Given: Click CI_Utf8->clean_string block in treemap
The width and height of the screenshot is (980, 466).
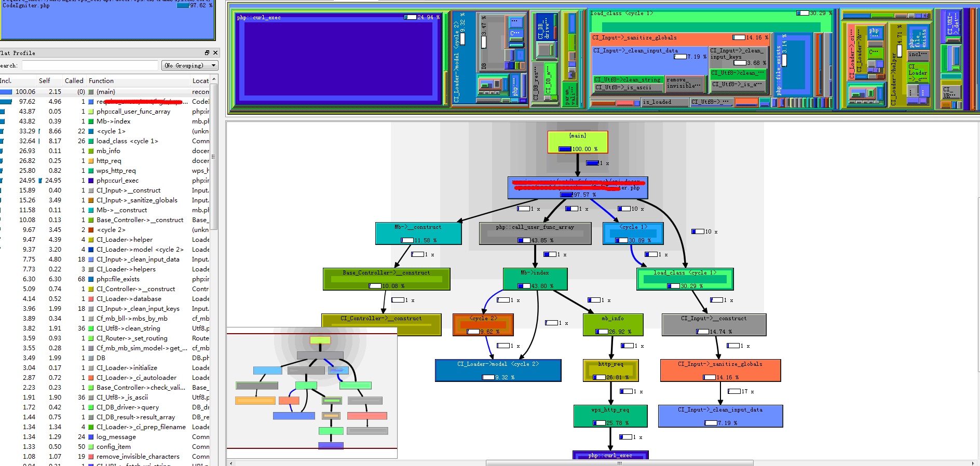Looking at the screenshot, I should (628, 79).
